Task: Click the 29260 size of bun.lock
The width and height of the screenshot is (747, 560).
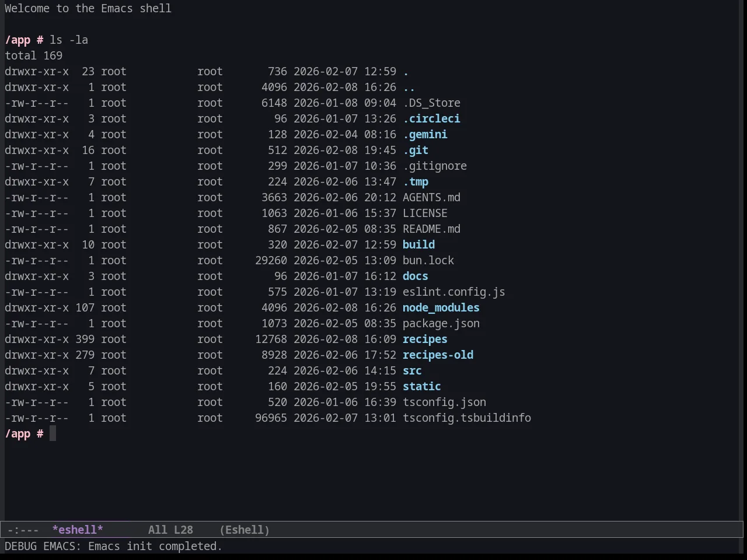Action: tap(271, 260)
